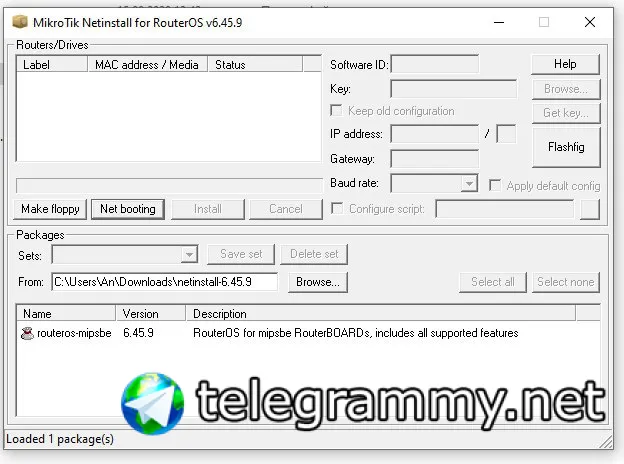This screenshot has height=464, width=624.
Task: Open Net booting settings
Action: pyautogui.click(x=128, y=209)
